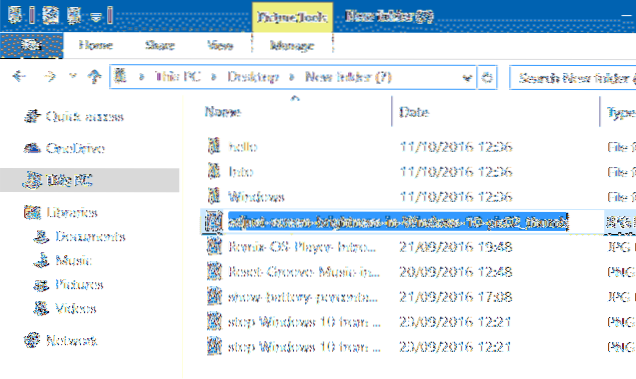This screenshot has height=379, width=636.
Task: Open the Customize Quick Access Toolbar dropdown
Action: (x=95, y=17)
